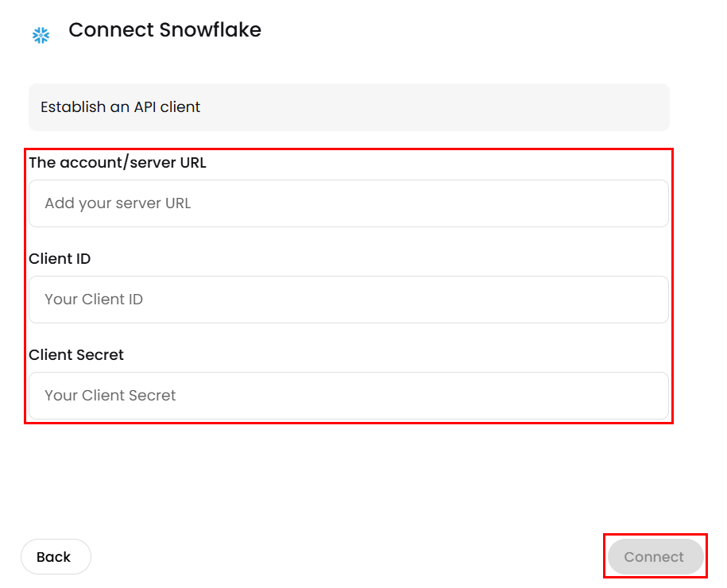Click the Connect Snowflake heading
The image size is (727, 588).
164,30
